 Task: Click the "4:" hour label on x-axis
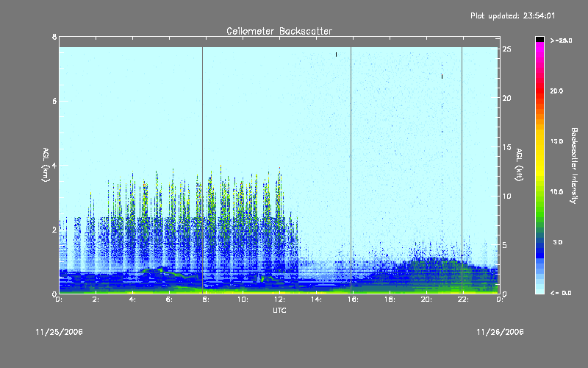click(133, 300)
